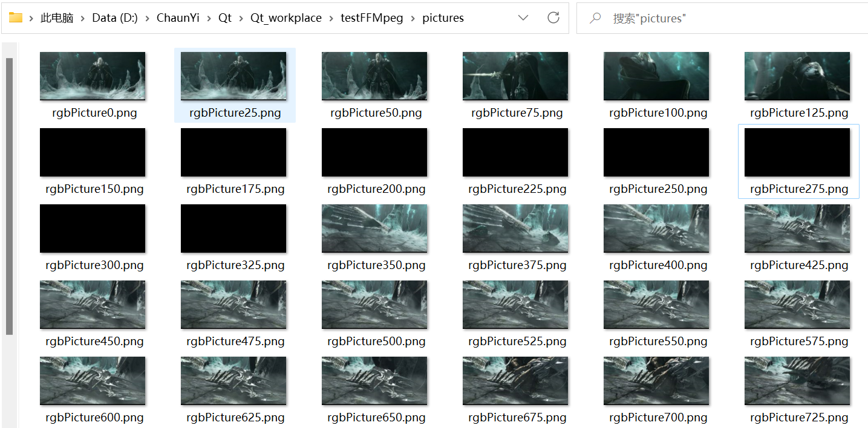Select black rgbPicture250.png thumbnail
868x428 pixels.
click(656, 152)
